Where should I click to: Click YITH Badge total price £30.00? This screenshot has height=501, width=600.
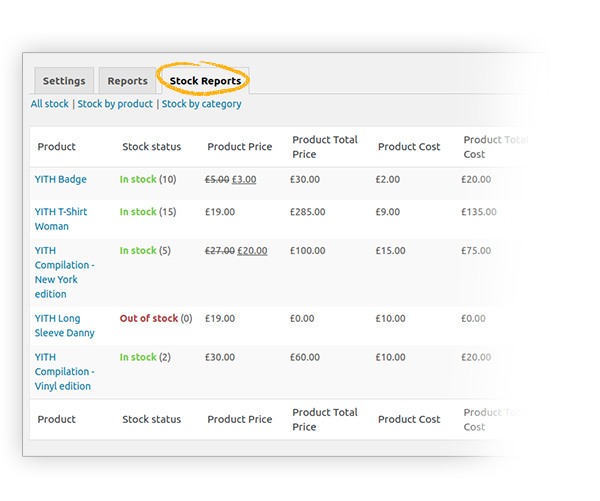[x=305, y=179]
